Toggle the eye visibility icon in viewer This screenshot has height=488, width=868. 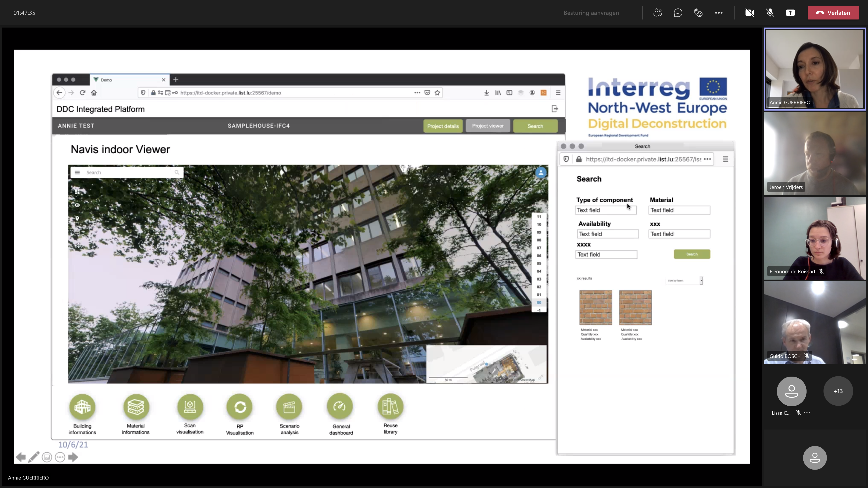pyautogui.click(x=77, y=205)
